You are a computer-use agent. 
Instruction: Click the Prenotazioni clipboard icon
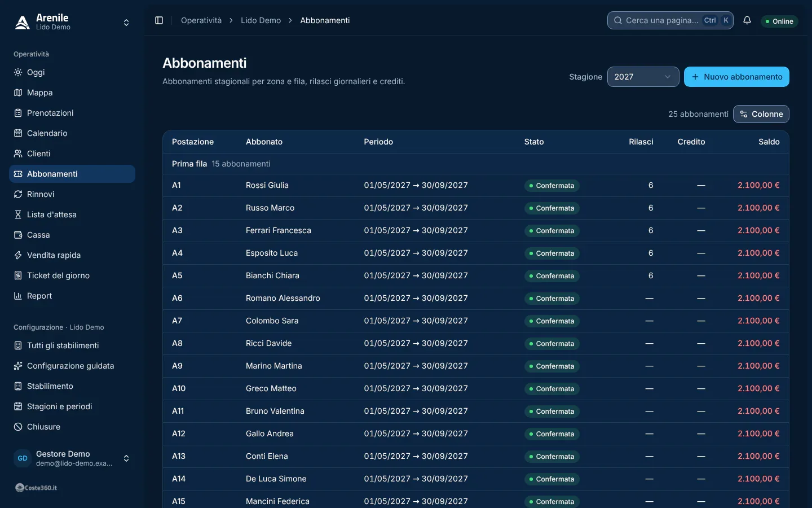click(18, 113)
